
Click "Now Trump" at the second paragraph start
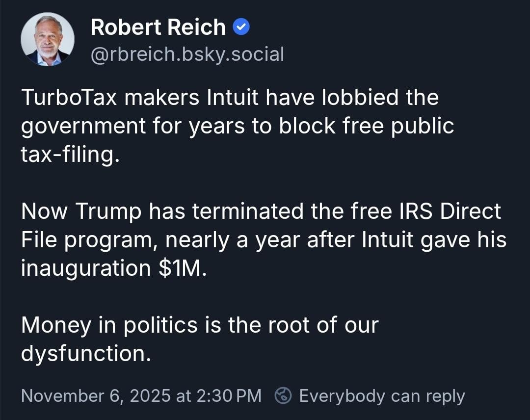click(81, 211)
